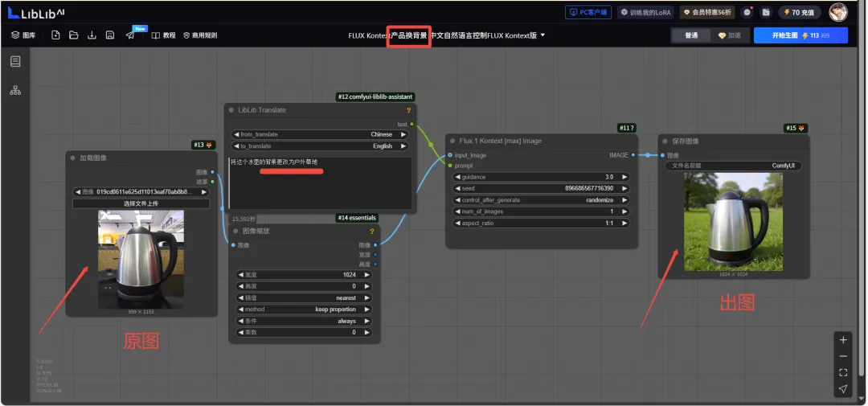Click the download workflow icon
Viewport: 868px width, 406px height.
click(x=92, y=35)
